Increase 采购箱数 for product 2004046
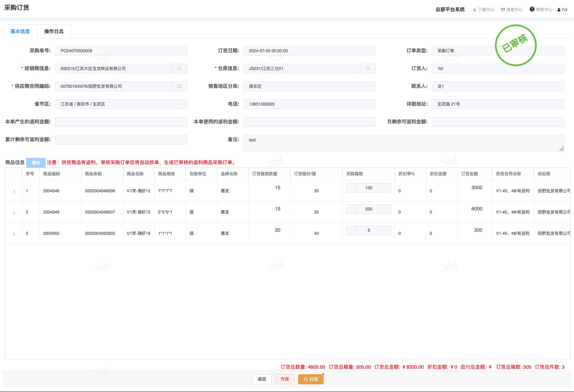 click(386, 188)
